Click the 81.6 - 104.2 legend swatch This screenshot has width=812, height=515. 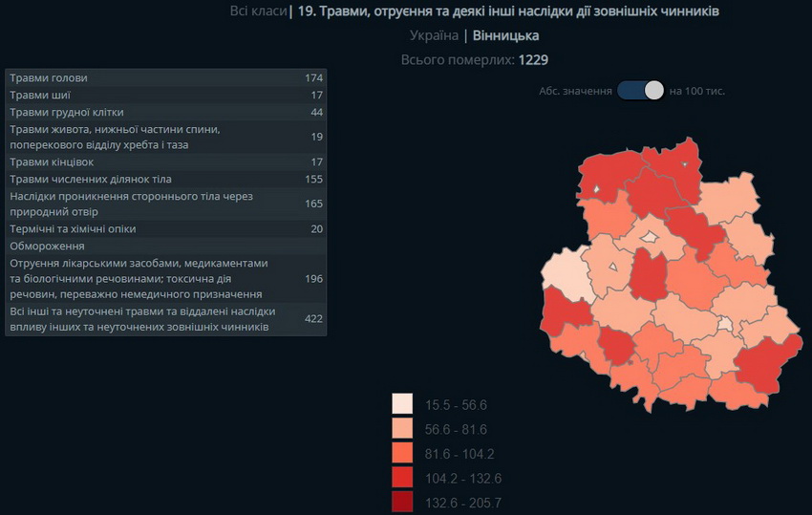(x=402, y=454)
